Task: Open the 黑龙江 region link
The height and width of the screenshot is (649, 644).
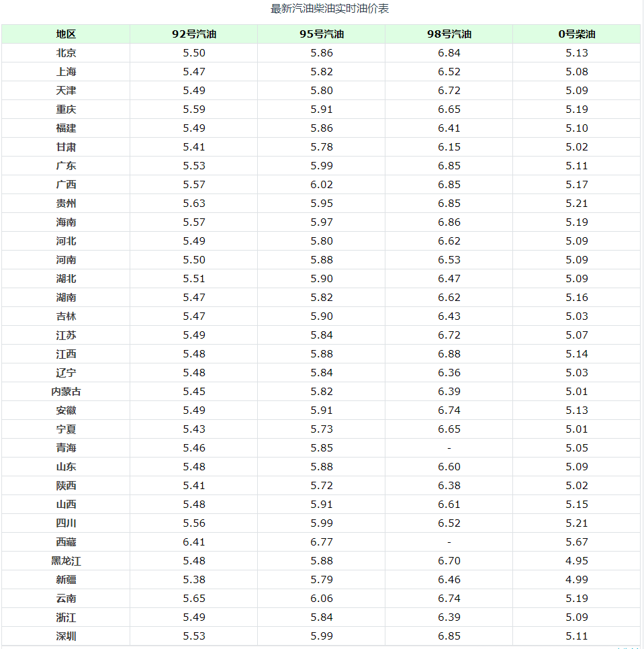Action: (x=66, y=561)
